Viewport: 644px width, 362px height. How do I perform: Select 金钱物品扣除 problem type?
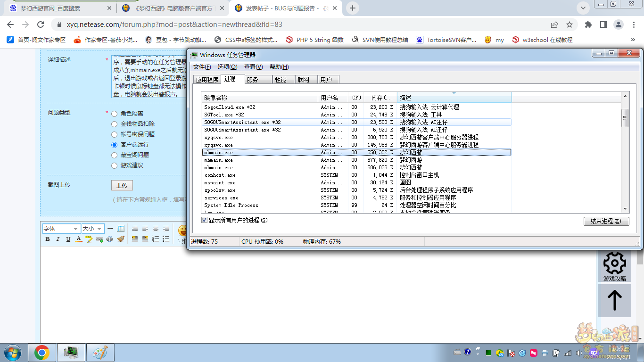pyautogui.click(x=114, y=124)
